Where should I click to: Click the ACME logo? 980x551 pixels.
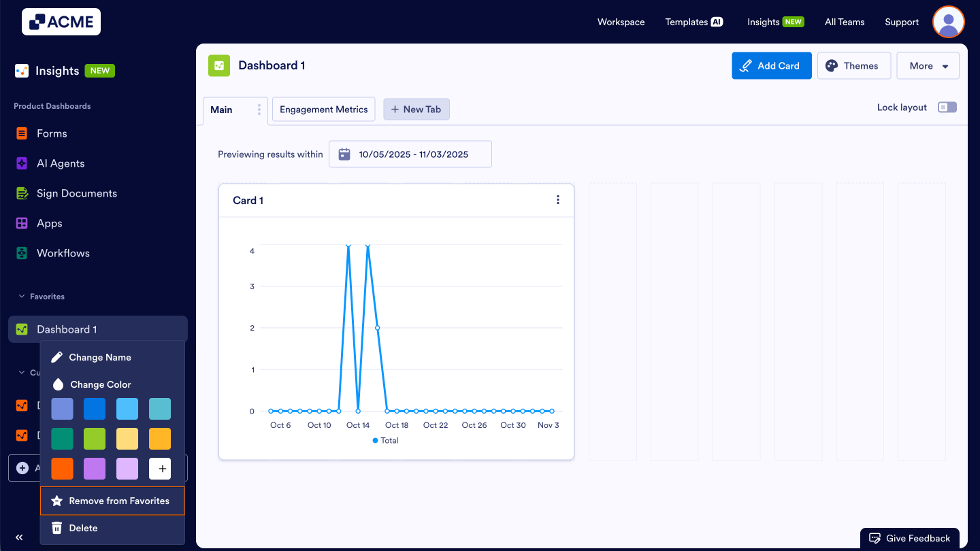[61, 21]
